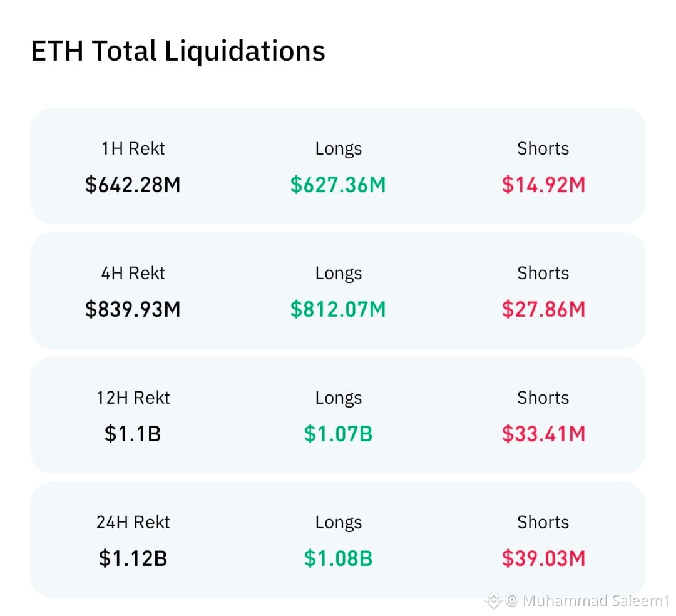Click the $27.86M shorts value
Image resolution: width=676 pixels, height=616 pixels.
(x=543, y=309)
